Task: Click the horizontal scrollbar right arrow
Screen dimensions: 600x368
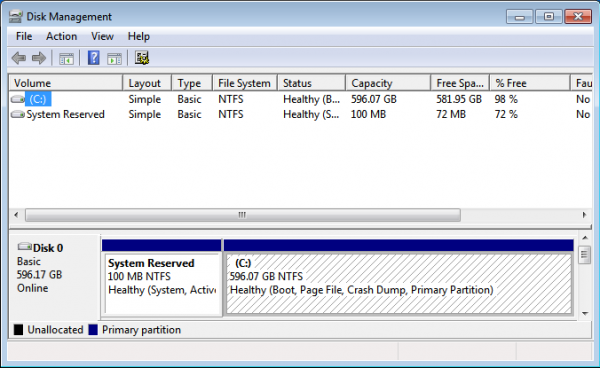Action: (584, 215)
